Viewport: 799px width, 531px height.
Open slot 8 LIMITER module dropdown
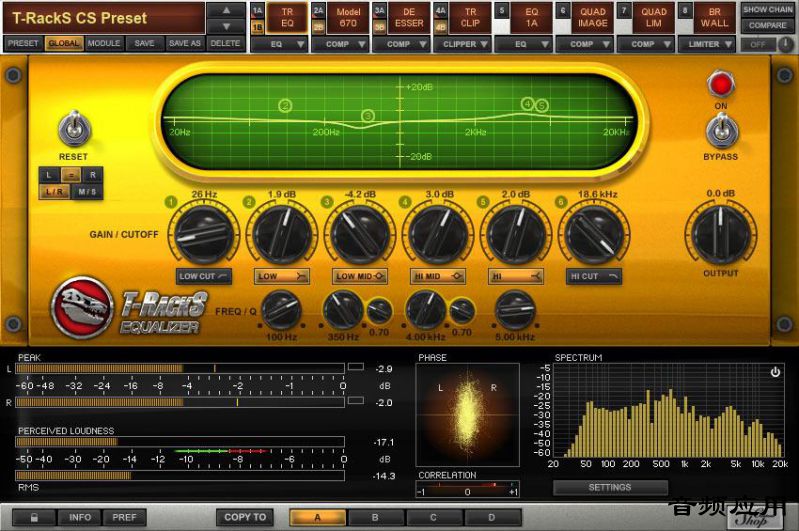point(708,44)
